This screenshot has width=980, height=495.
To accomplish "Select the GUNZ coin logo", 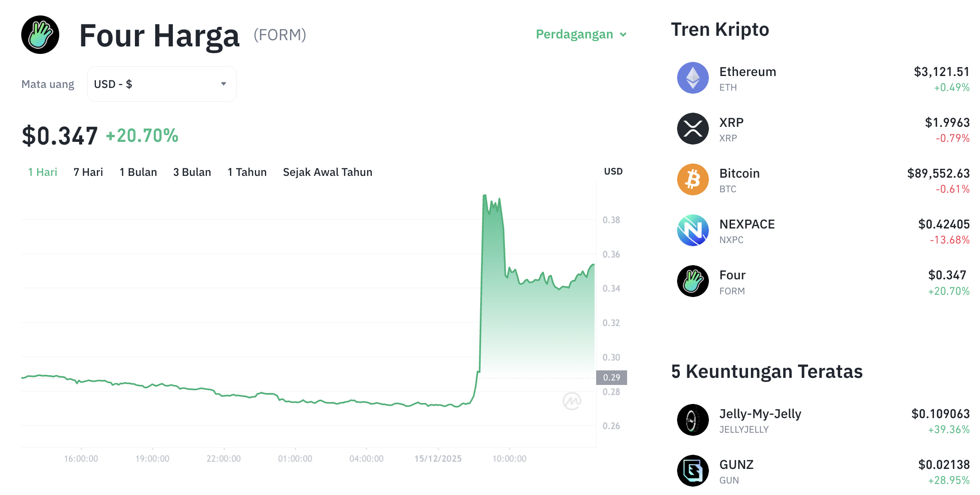I will pos(693,471).
